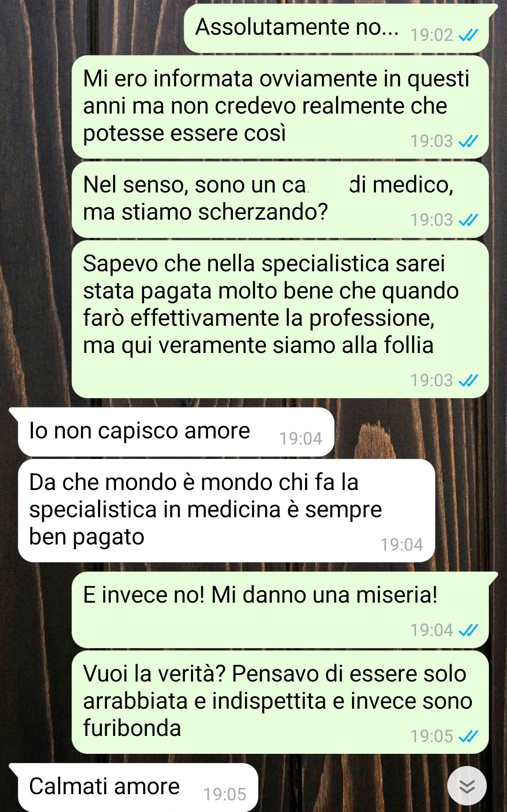
Task: Tap the 19:04 timestamp on 'ben pagato' message
Action: click(402, 544)
